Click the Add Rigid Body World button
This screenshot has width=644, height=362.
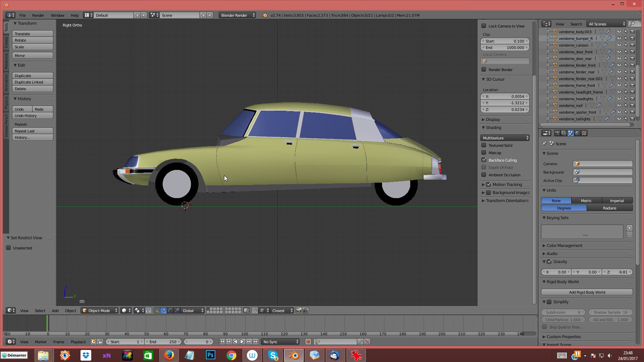tap(587, 292)
